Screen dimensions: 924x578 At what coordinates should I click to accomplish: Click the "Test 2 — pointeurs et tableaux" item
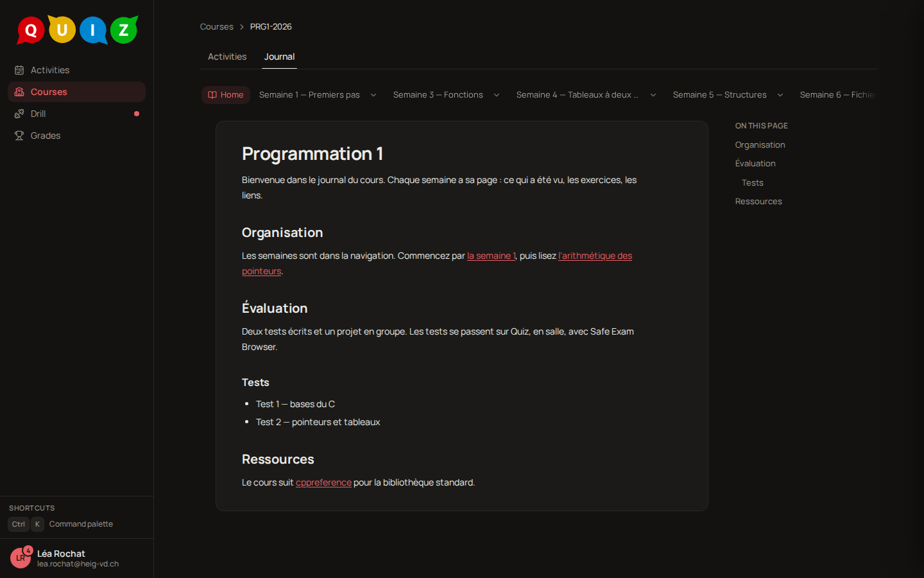click(318, 422)
